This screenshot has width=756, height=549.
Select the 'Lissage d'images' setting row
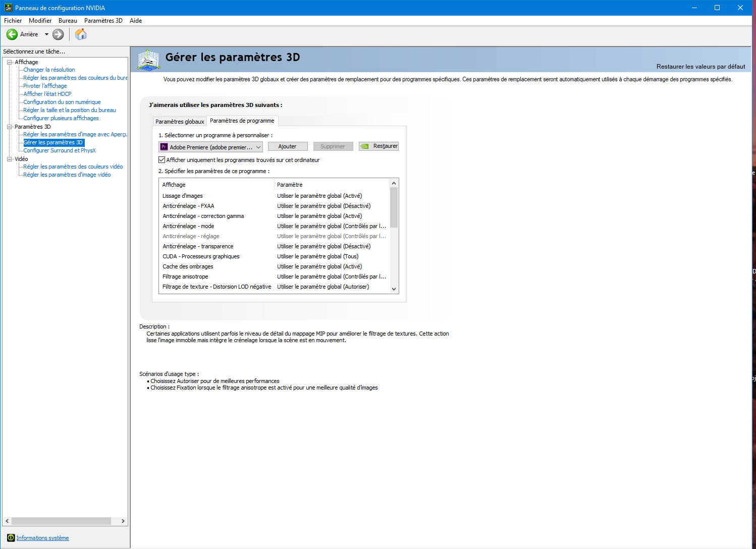pos(275,196)
